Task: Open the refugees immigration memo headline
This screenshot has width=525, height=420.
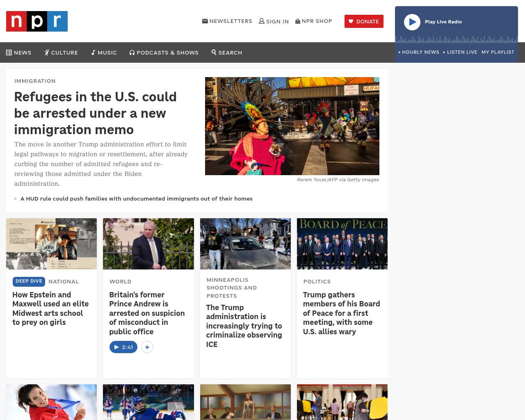Action: coord(95,113)
